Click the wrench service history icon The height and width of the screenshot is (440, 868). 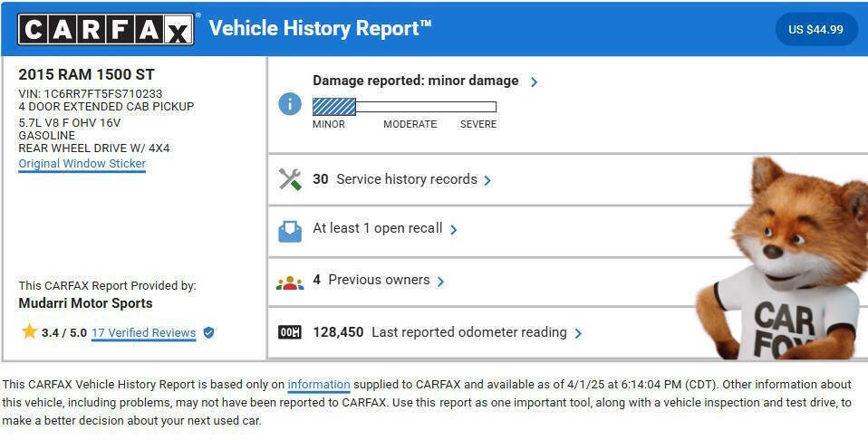pos(290,179)
